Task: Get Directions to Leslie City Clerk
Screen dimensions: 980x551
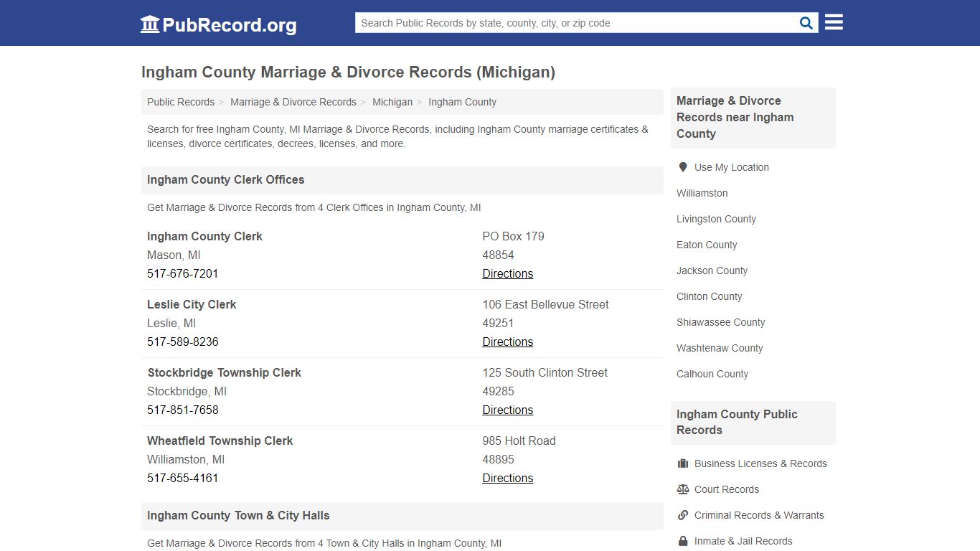Action: [508, 342]
